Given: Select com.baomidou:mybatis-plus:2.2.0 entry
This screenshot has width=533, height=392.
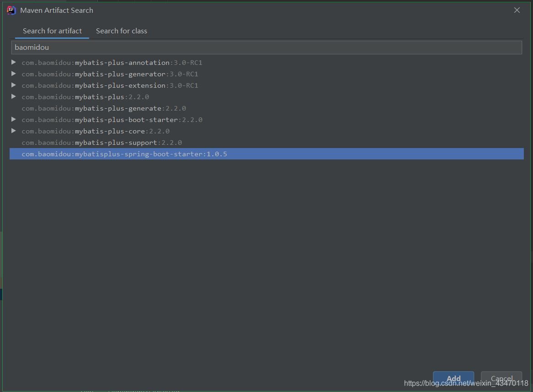Looking at the screenshot, I should pos(85,97).
